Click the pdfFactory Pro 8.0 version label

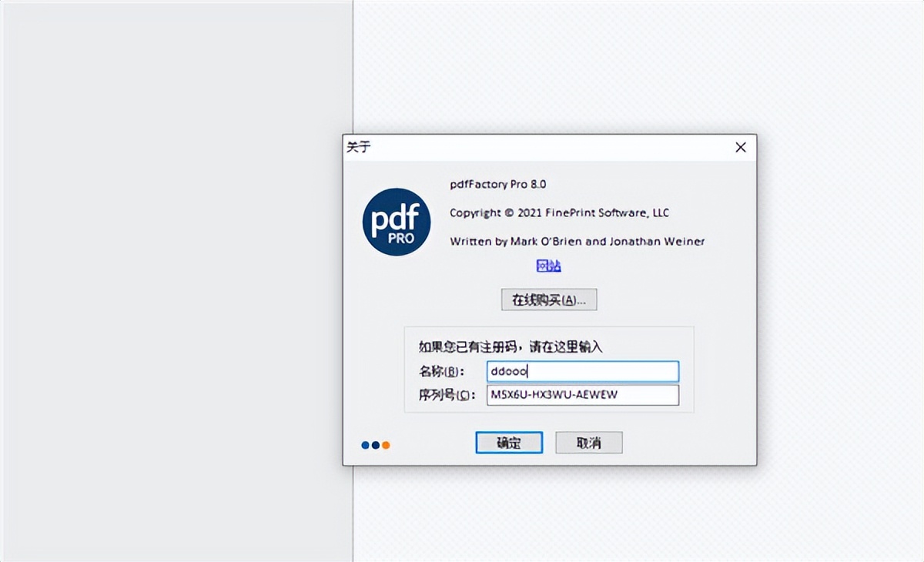[497, 184]
